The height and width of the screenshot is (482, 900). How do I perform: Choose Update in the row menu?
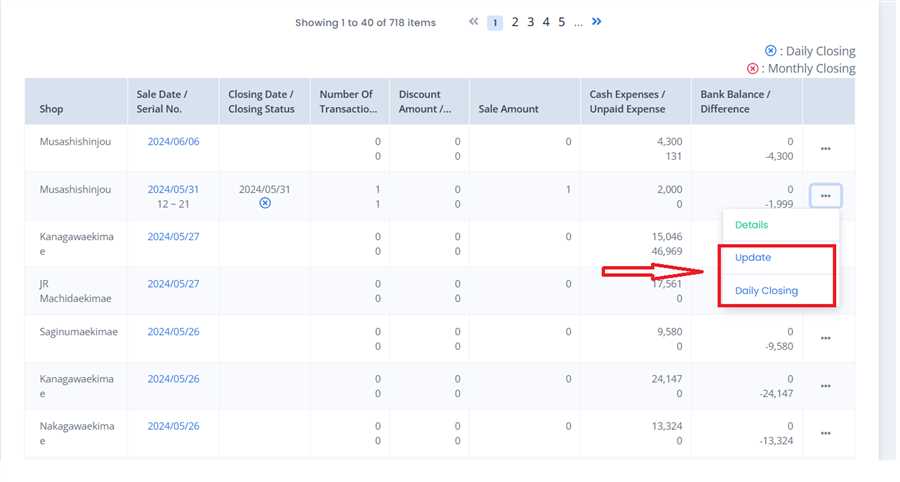[753, 258]
